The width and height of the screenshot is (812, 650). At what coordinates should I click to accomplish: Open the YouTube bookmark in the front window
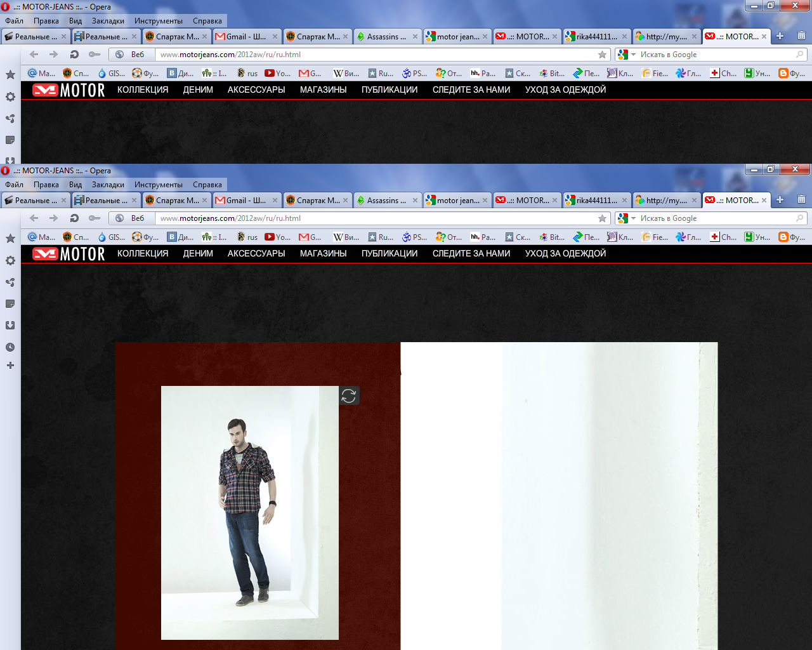[278, 237]
